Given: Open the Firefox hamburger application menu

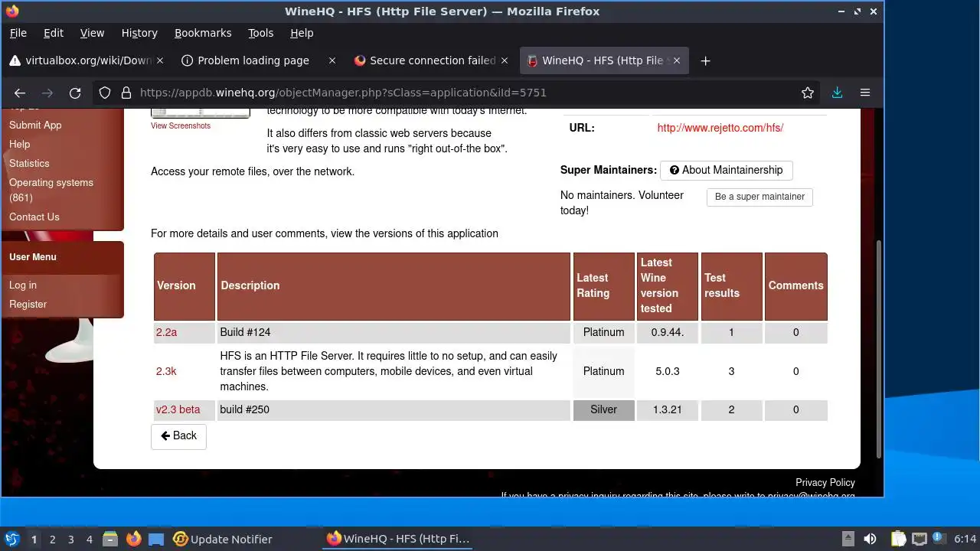Looking at the screenshot, I should click(x=865, y=93).
